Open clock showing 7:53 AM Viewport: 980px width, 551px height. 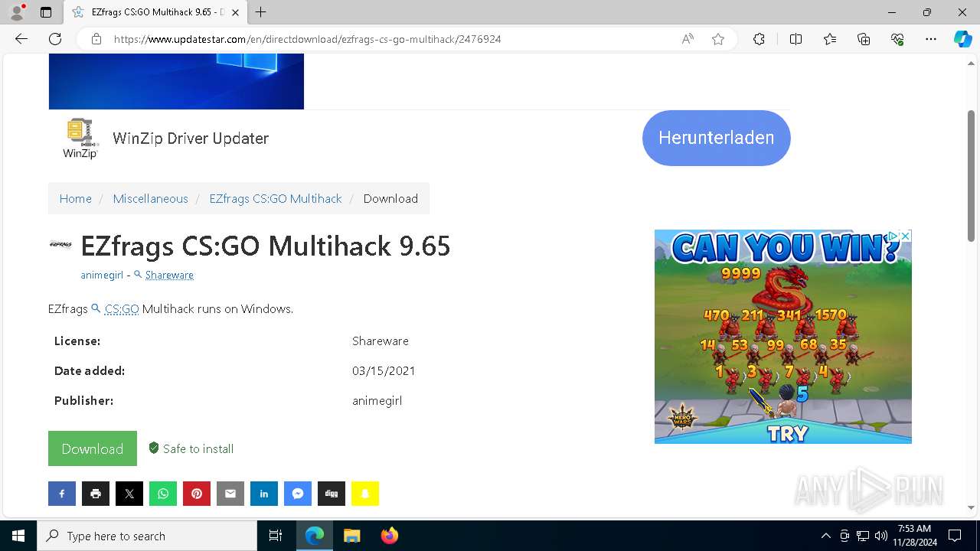(x=914, y=536)
